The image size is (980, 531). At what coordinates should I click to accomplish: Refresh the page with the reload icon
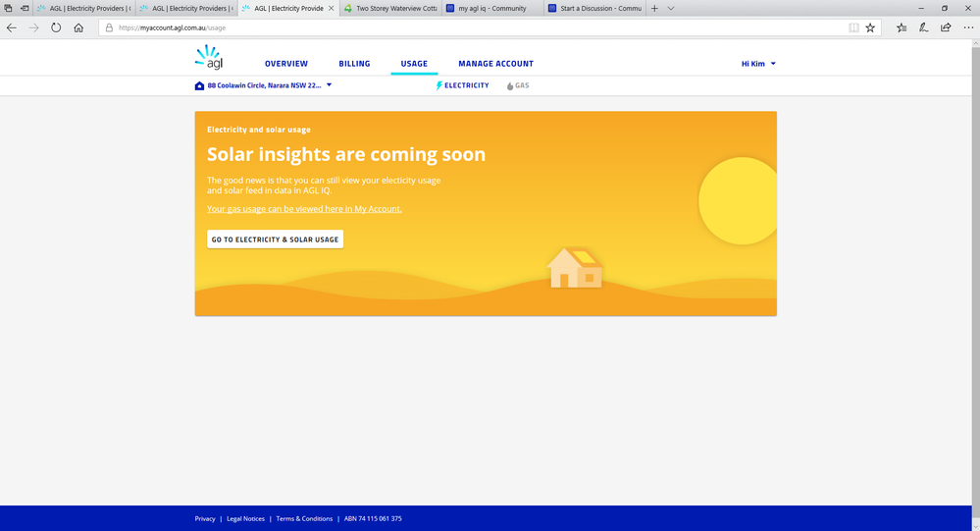[56, 27]
